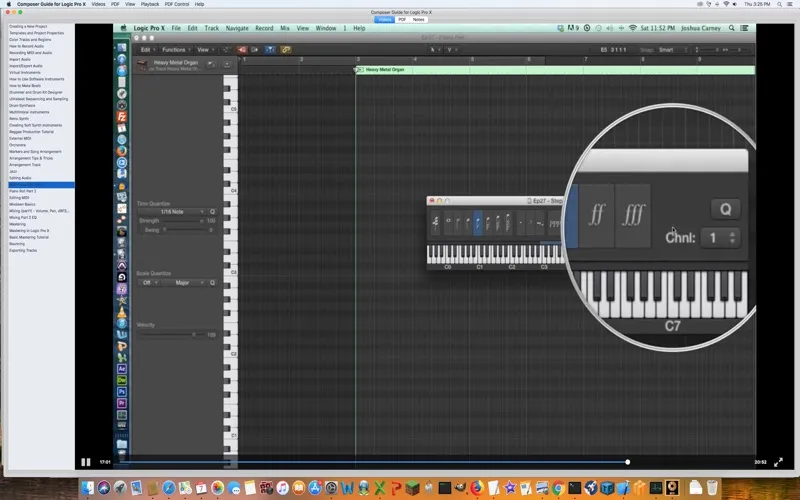
Task: Select "Mixing Part 2 EQ" lesson
Action: [23, 217]
